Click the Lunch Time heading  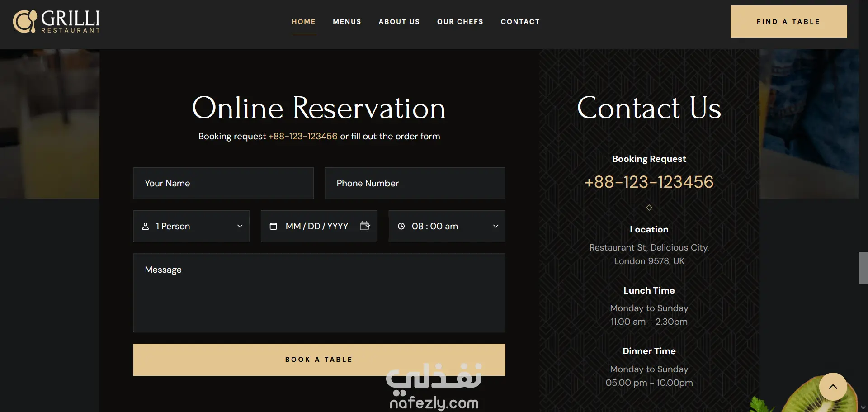pyautogui.click(x=649, y=290)
